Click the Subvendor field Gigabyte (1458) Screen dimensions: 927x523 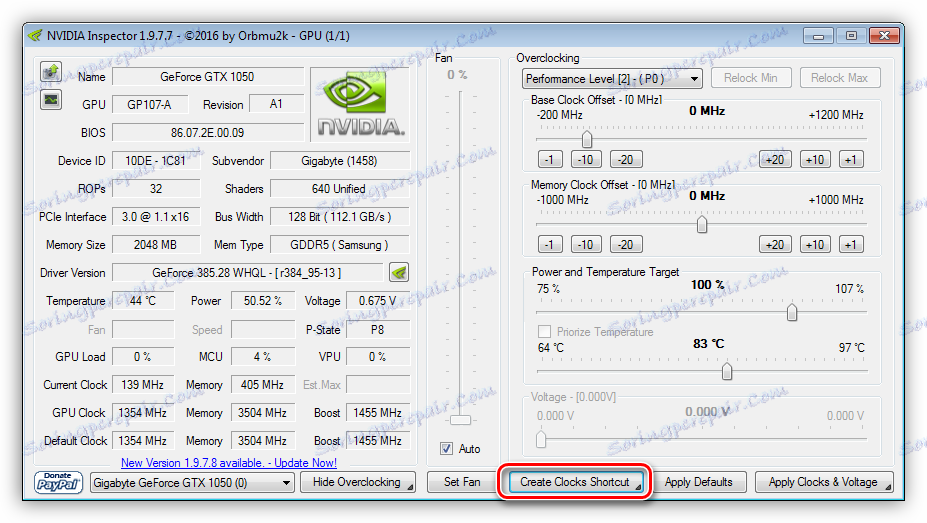point(339,161)
